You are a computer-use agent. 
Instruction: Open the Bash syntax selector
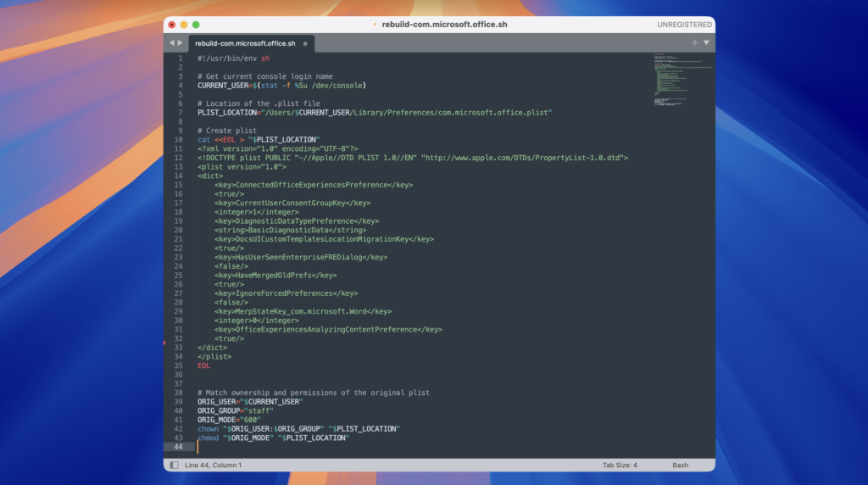coord(680,465)
